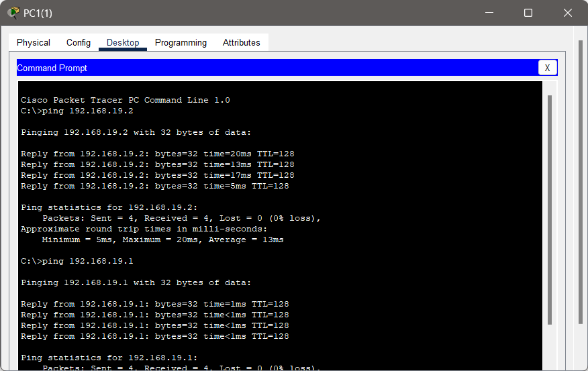Click the reply line with time=20ms
The width and height of the screenshot is (588, 371).
pyautogui.click(x=158, y=154)
